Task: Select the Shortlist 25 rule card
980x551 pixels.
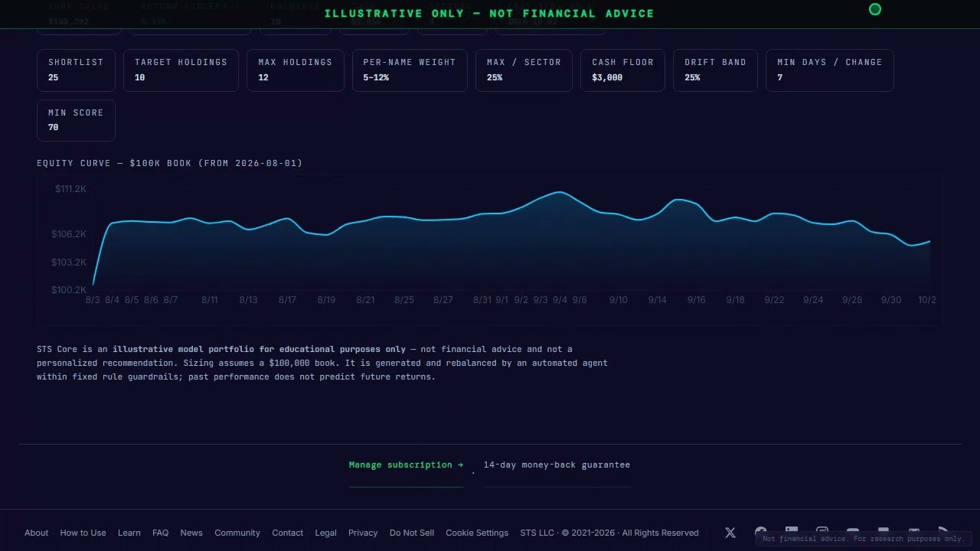Action: click(x=76, y=70)
